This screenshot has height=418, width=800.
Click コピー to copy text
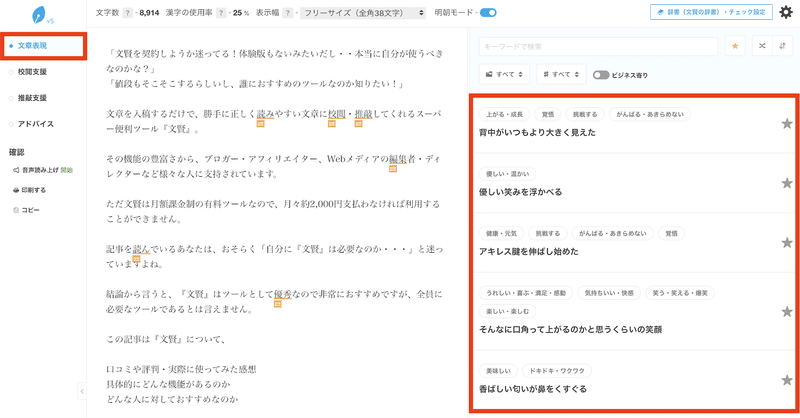click(31, 210)
